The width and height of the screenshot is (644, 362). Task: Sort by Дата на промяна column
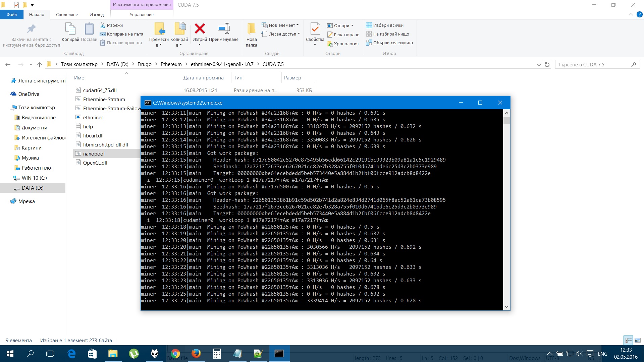[x=204, y=78]
